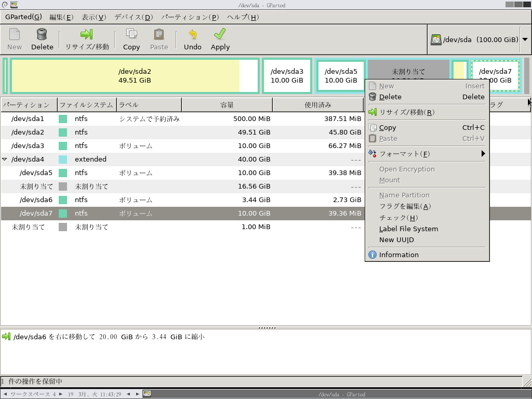Click the window icon in the title bar
This screenshot has width=532, height=399.
click(14, 5)
